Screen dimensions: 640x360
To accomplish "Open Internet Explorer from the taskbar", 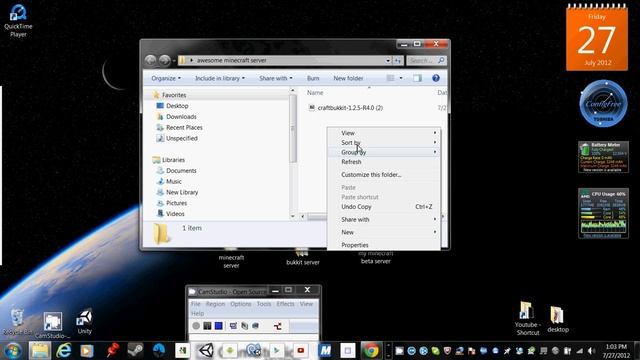I will [x=63, y=350].
